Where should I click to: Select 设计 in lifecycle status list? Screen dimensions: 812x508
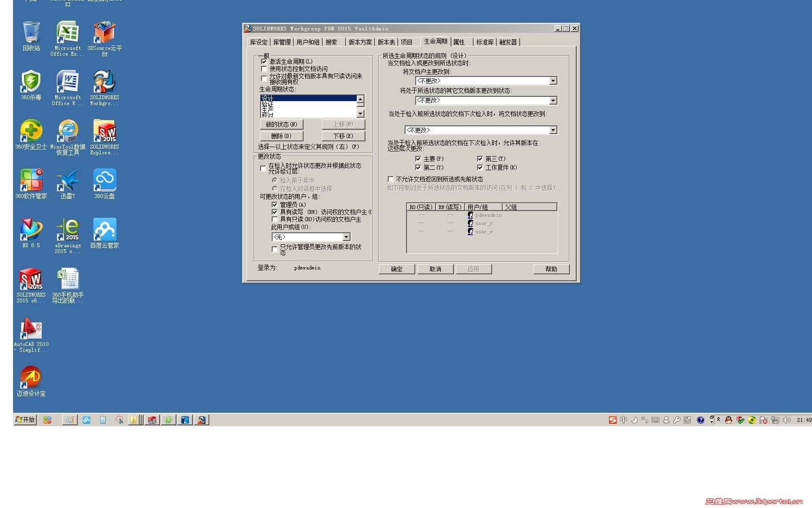[x=308, y=98]
